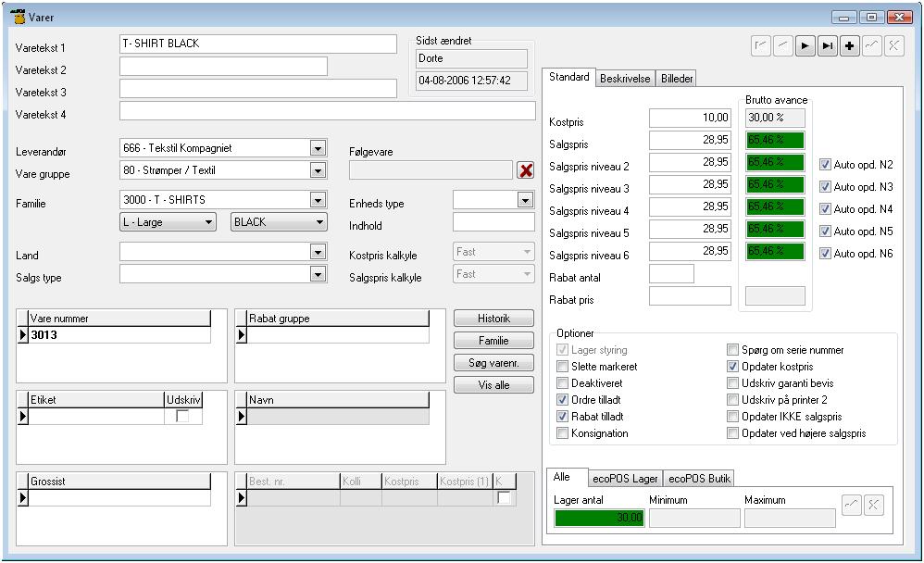Click the Varetekst 2 input field
This screenshot has height=563, width=924.
click(223, 67)
